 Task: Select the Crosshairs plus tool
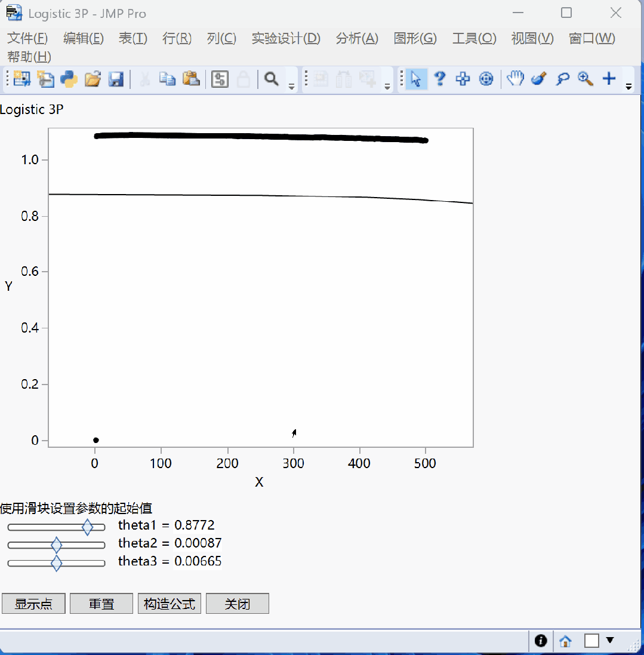609,79
